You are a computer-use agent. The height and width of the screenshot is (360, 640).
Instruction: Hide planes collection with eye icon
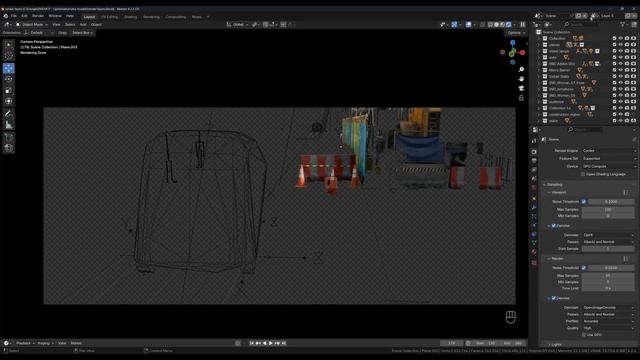coord(620,45)
